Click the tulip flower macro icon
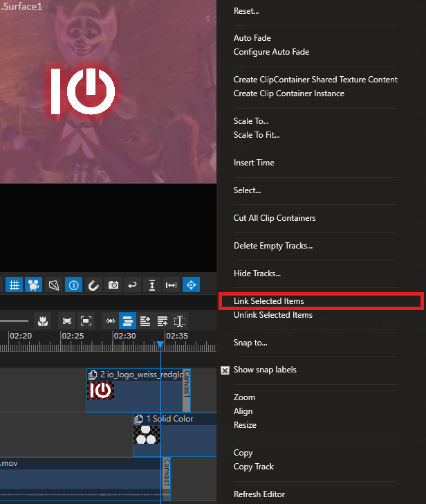426x504 pixels. coord(43,321)
